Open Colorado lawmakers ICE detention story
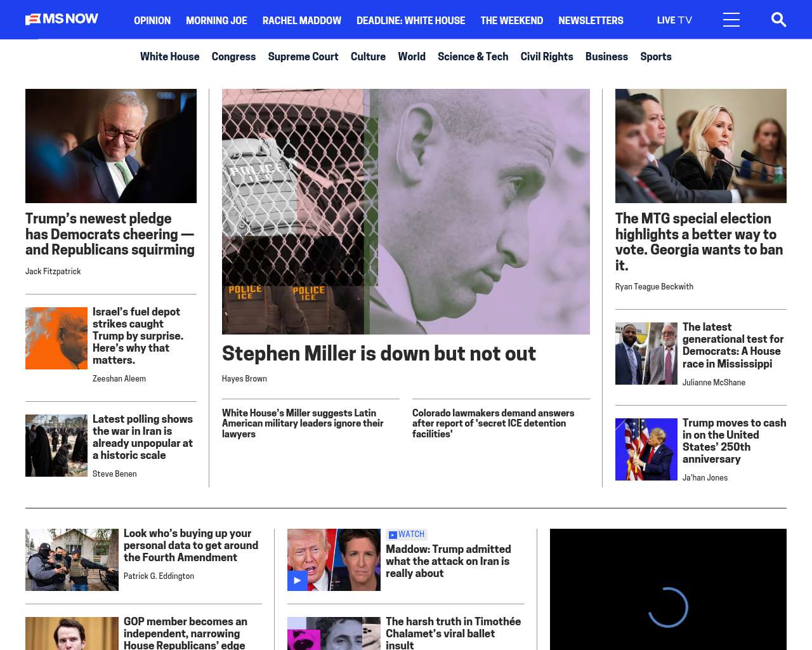The image size is (812, 650). (493, 423)
